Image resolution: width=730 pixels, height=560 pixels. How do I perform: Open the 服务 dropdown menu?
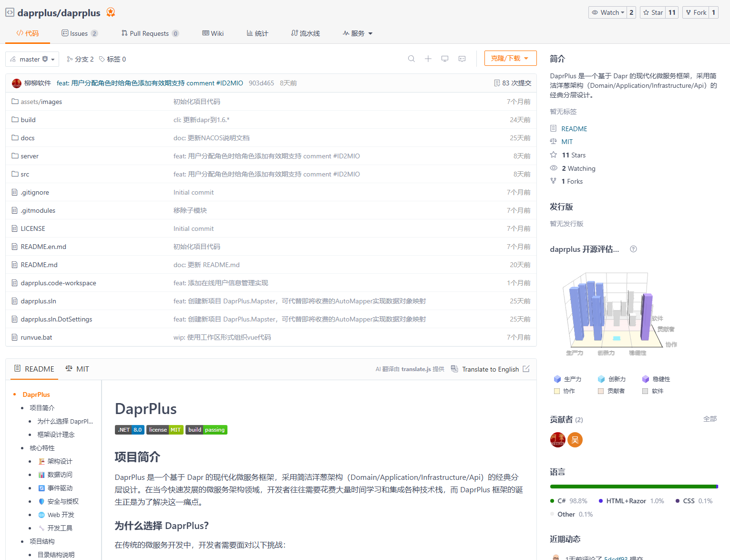[358, 33]
